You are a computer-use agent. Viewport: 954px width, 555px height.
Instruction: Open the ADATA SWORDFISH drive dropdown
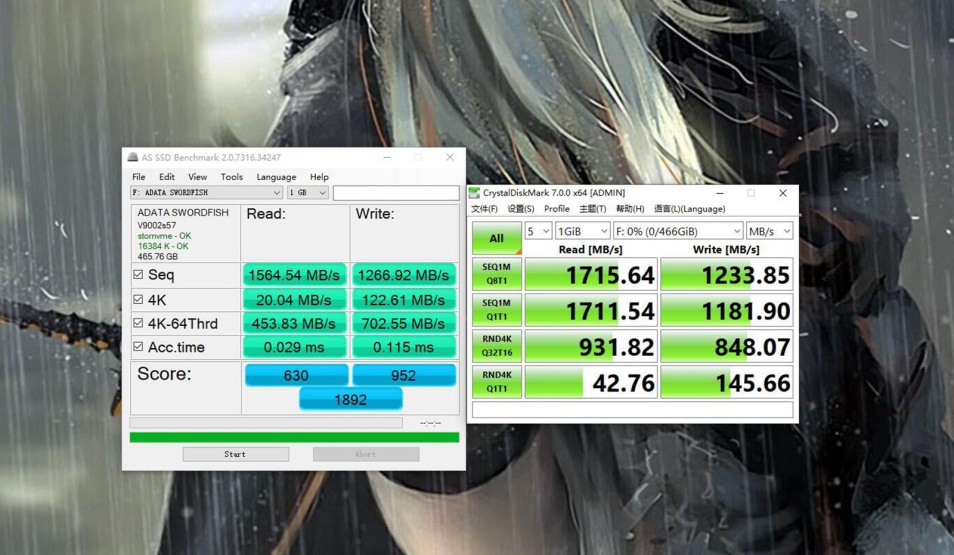[x=207, y=193]
